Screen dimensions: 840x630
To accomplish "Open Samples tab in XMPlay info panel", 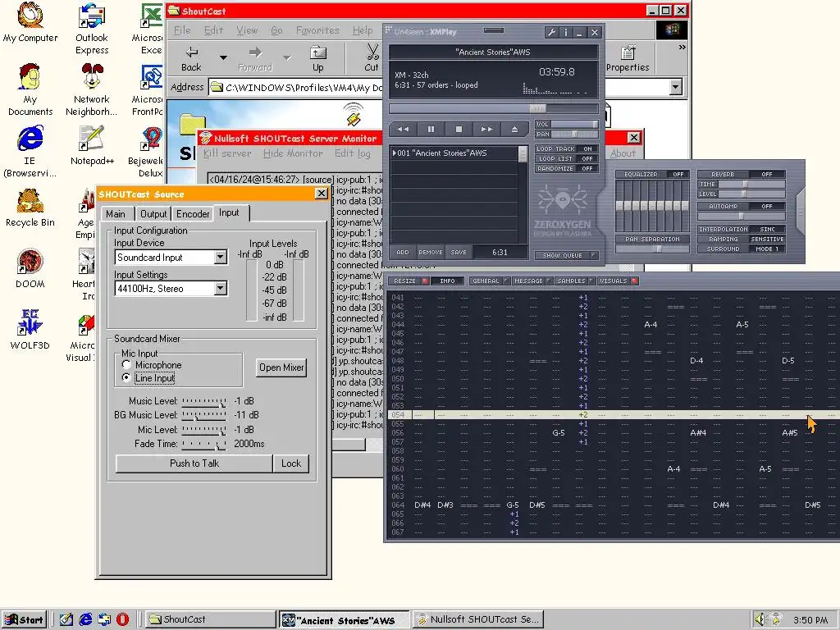I will (x=574, y=281).
